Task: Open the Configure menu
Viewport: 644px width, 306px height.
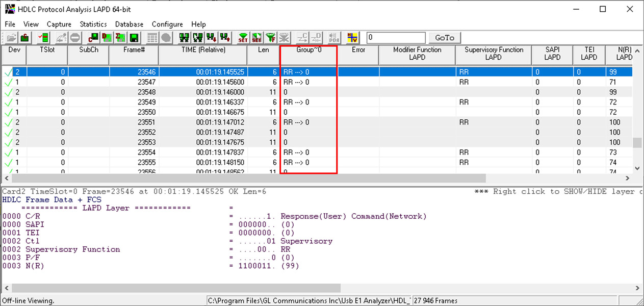Action: pyautogui.click(x=167, y=24)
